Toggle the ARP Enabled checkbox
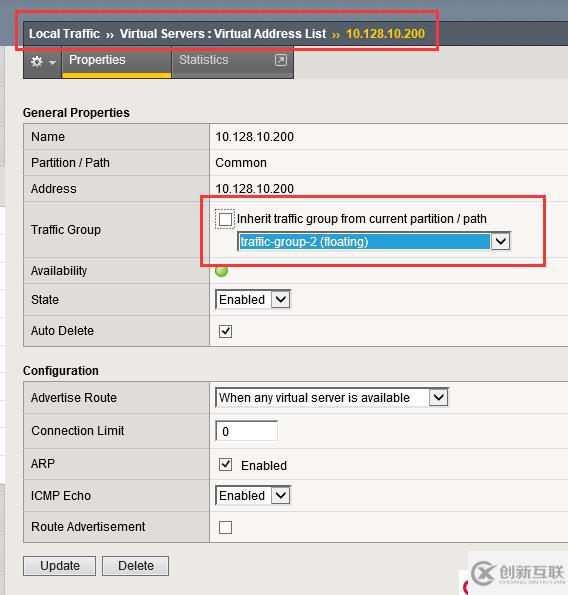Screen dimensions: 568x595 click(225, 464)
